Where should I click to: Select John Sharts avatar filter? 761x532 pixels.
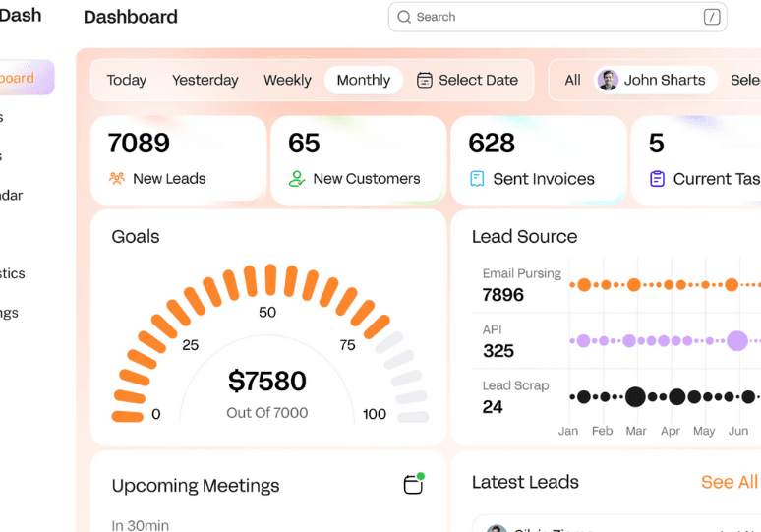coord(609,81)
